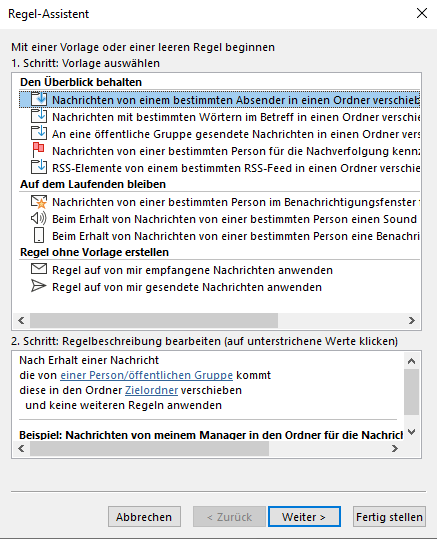Click the speaker sound icon
The image size is (437, 539).
[39, 218]
